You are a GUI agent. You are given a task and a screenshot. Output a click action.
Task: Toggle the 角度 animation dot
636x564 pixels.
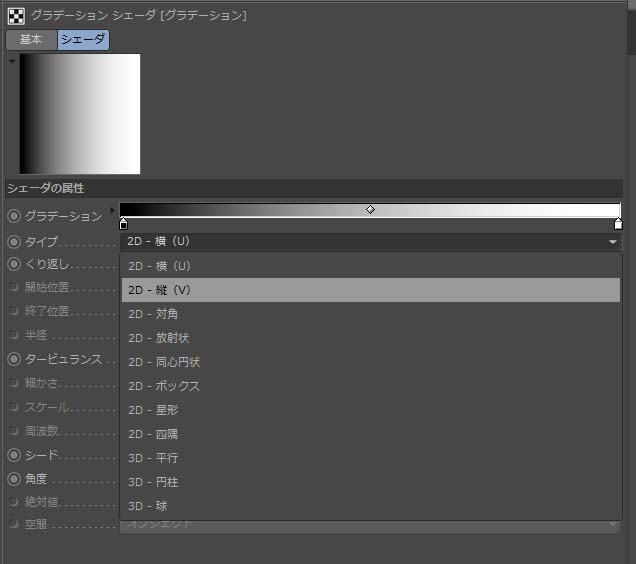tap(14, 479)
